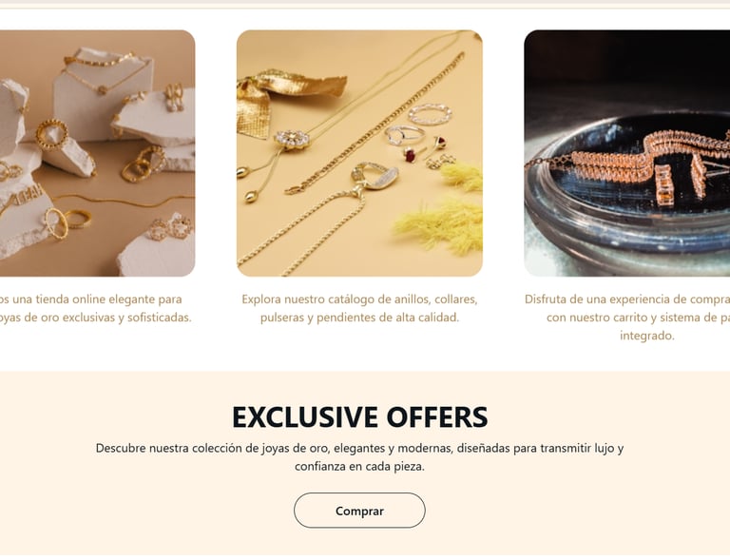Click the flower-shaped pendant in middle photo
The width and height of the screenshot is (730, 560).
tap(292, 139)
